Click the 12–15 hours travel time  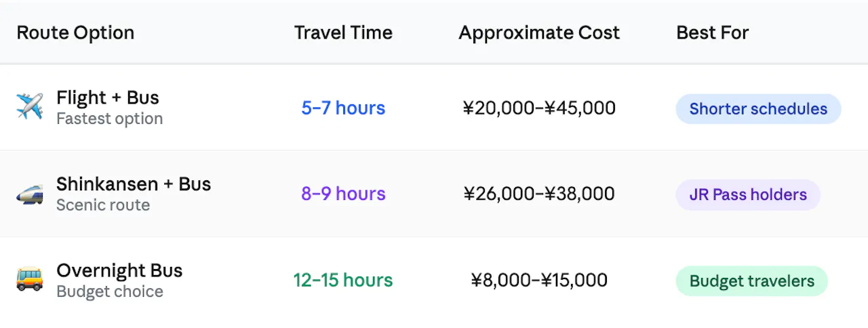[x=343, y=280]
